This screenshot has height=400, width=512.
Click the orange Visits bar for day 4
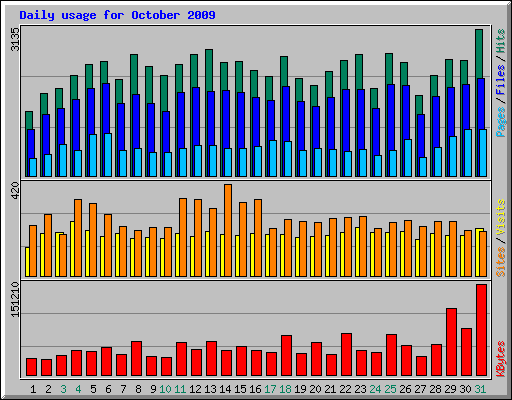pos(78,238)
